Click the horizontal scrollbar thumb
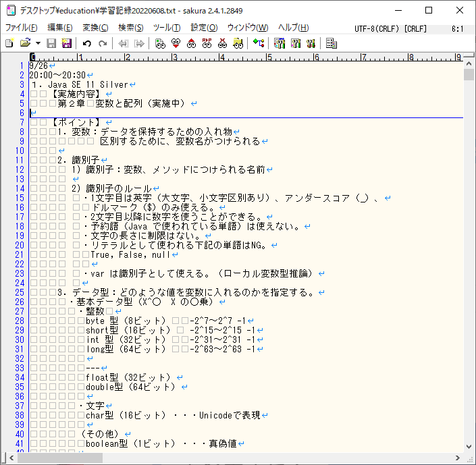Image resolution: width=476 pixels, height=465 pixels. (59, 458)
